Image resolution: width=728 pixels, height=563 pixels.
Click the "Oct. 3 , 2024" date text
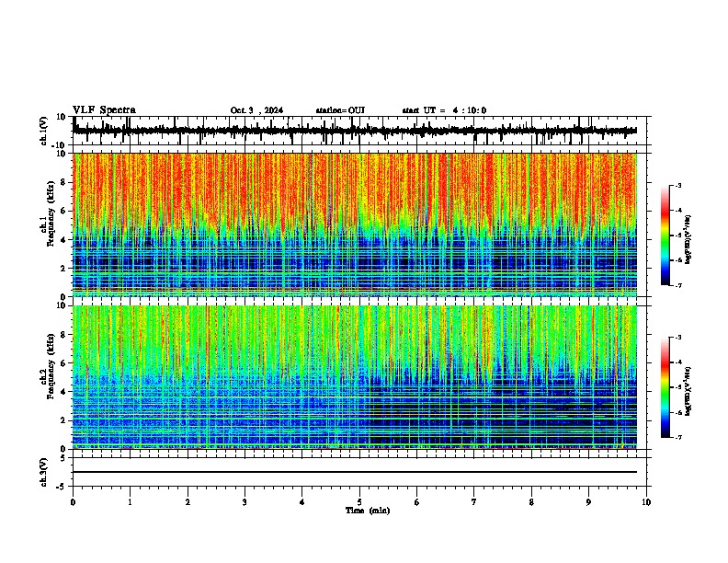click(256, 110)
